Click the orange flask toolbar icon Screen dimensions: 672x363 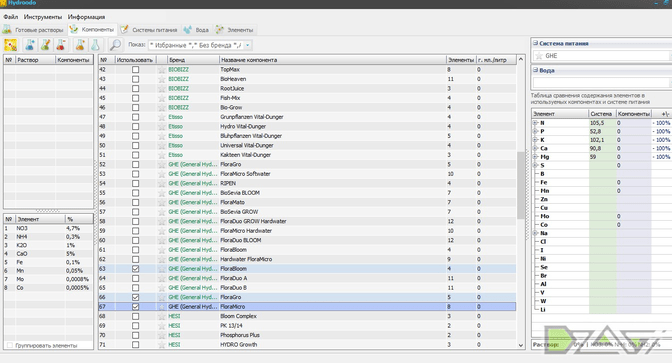(x=80, y=45)
